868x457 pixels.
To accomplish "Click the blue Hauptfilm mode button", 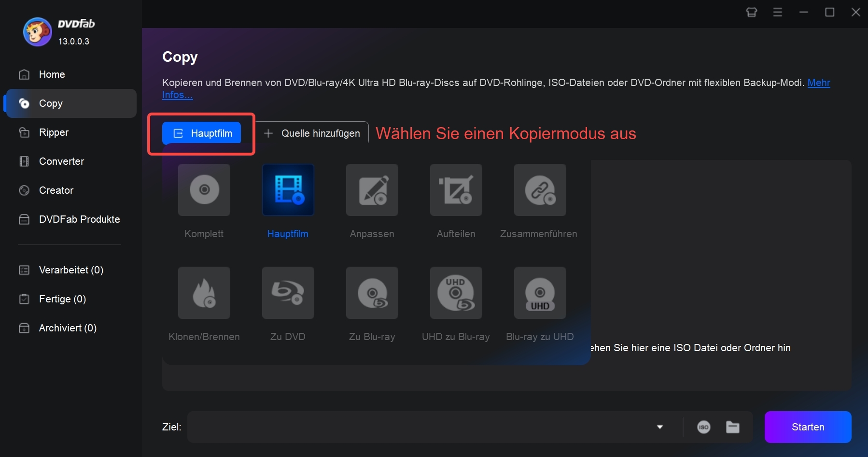I will click(x=201, y=133).
